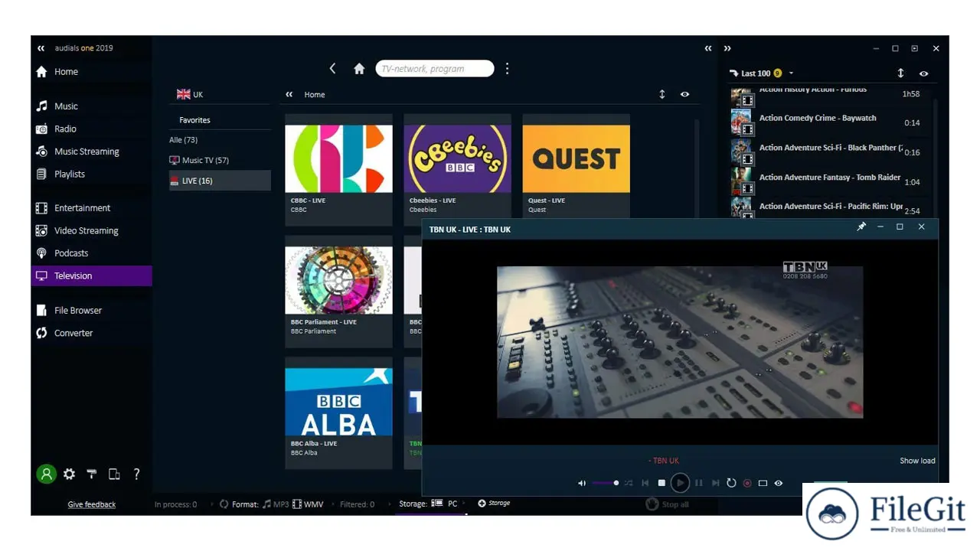Click the home icon beside search field
Image resolution: width=980 pixels, height=551 pixels.
tap(359, 69)
